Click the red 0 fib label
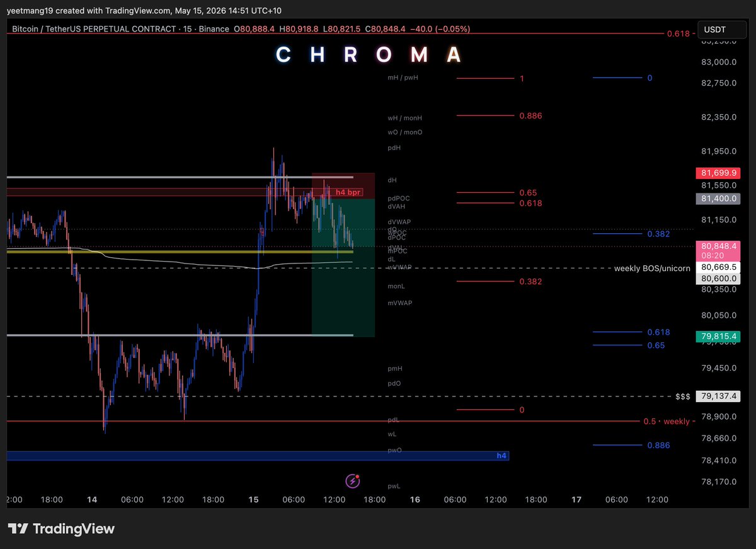 522,410
